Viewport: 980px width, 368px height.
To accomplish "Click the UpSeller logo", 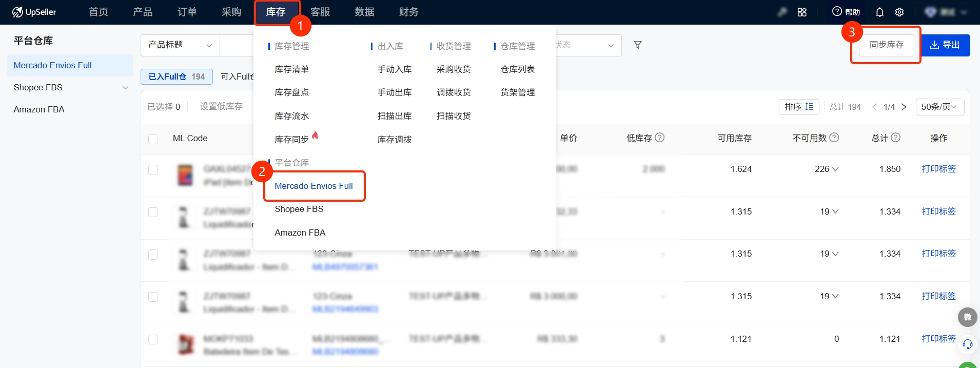I will pos(34,12).
